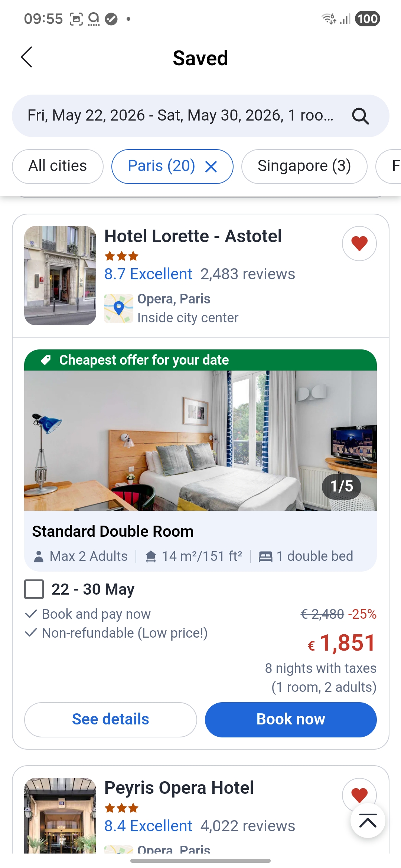This screenshot has width=401, height=868.
Task: Open the map icon for Opera, Paris
Action: click(118, 308)
